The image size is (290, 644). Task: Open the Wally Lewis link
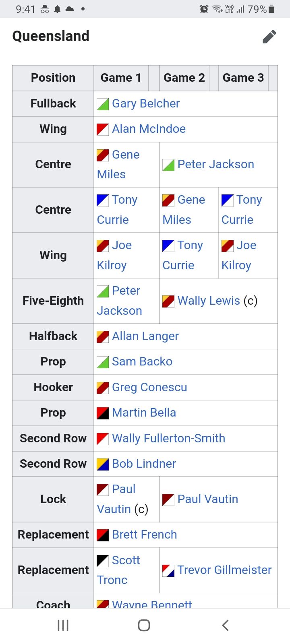[x=209, y=301]
